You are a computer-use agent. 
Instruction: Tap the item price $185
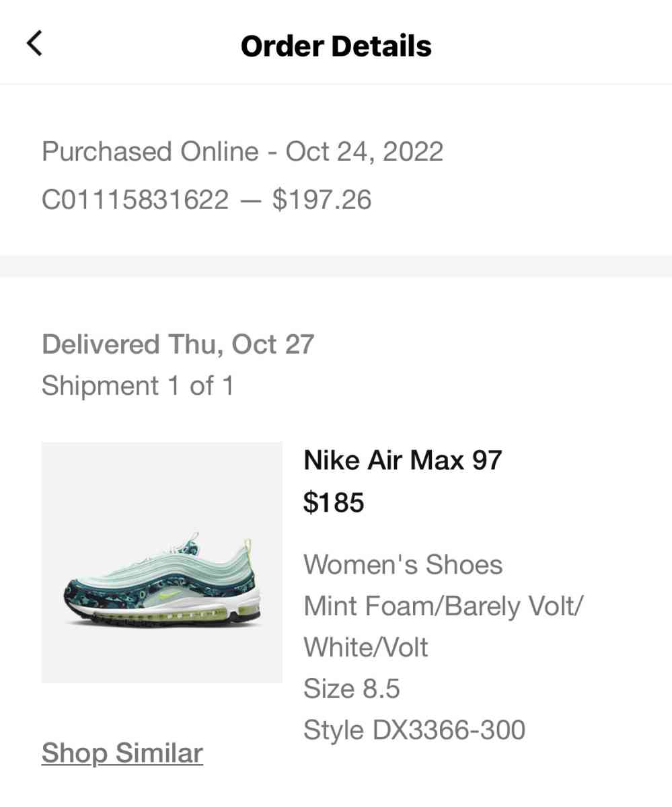coord(334,502)
